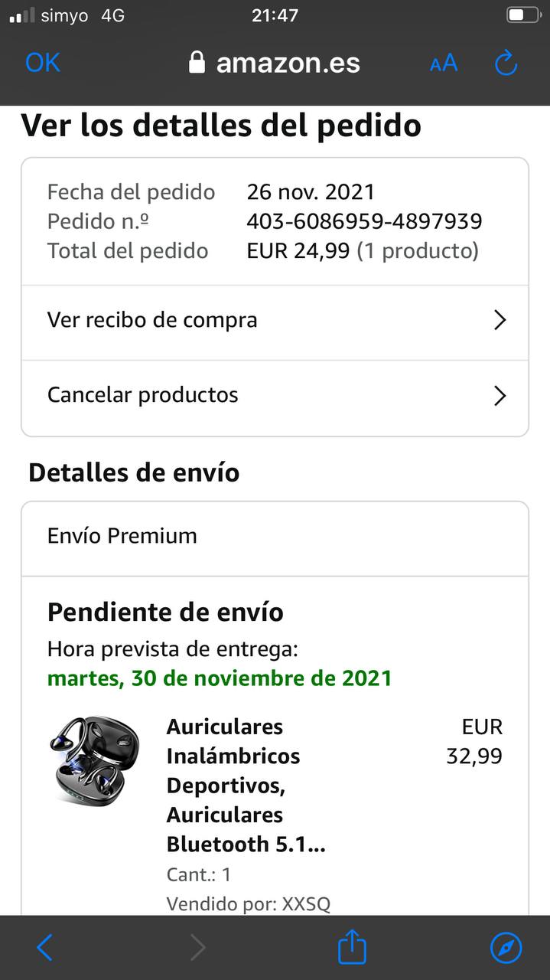Tap the OK button in browser header
The height and width of the screenshot is (980, 550).
[x=43, y=63]
